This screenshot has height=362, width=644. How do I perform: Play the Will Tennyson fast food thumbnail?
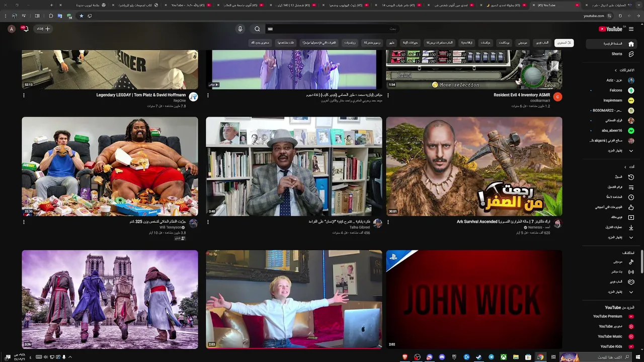(x=110, y=166)
